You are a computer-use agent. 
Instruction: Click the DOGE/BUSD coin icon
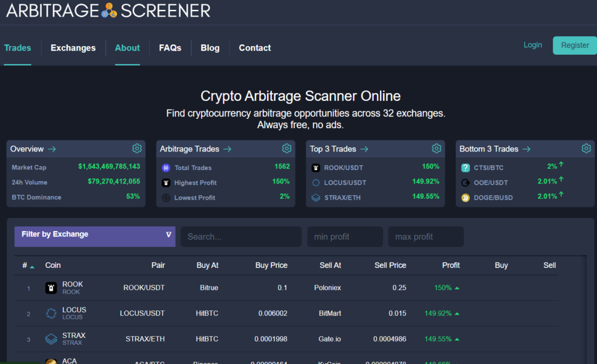[x=465, y=198]
